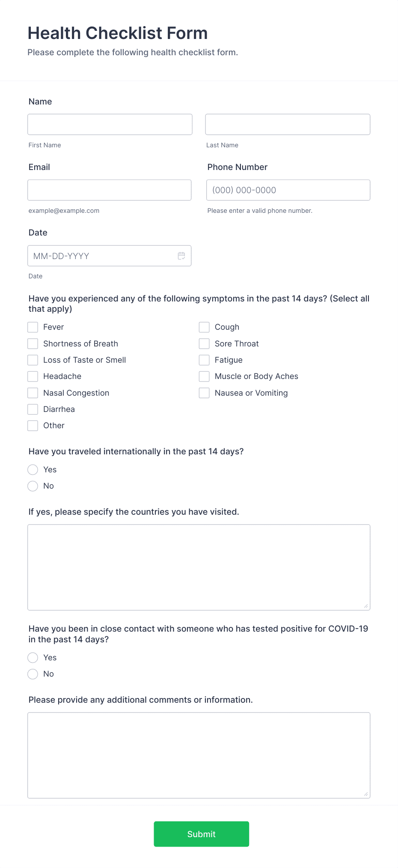The image size is (398, 868).
Task: Click the First Name input field
Action: (x=110, y=124)
